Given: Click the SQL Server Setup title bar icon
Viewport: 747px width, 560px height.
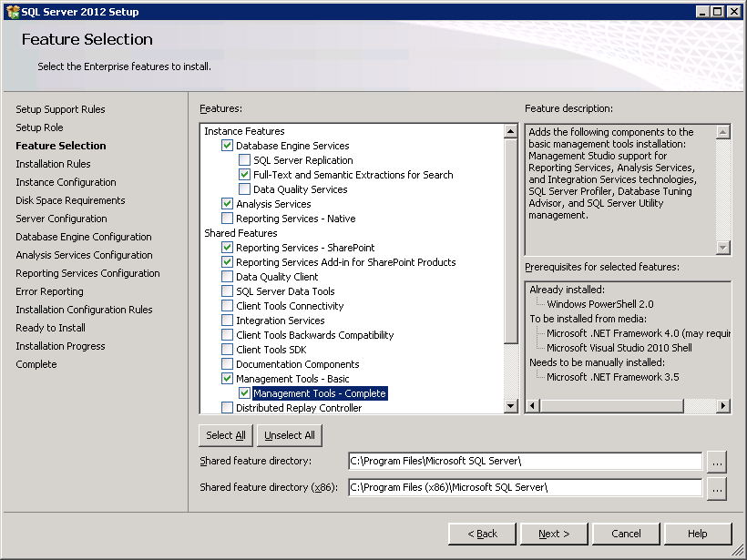Looking at the screenshot, I should (13, 12).
